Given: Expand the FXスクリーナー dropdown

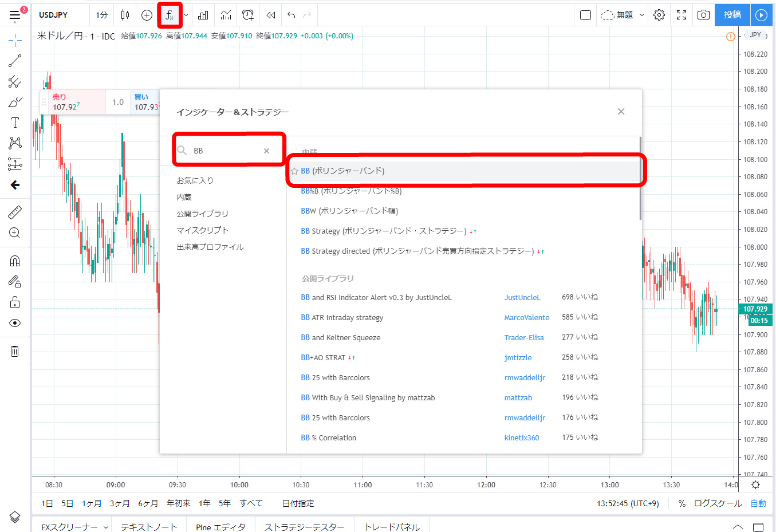Looking at the screenshot, I should tap(106, 527).
